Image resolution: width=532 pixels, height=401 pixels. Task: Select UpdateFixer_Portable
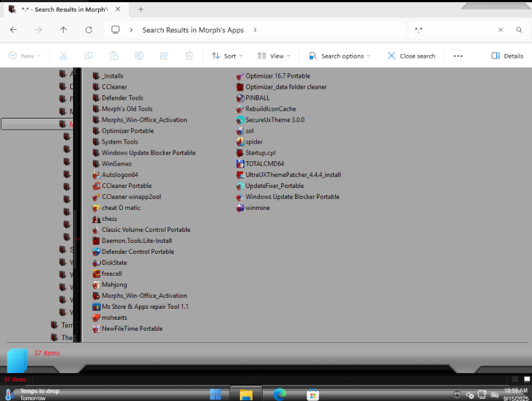point(271,186)
